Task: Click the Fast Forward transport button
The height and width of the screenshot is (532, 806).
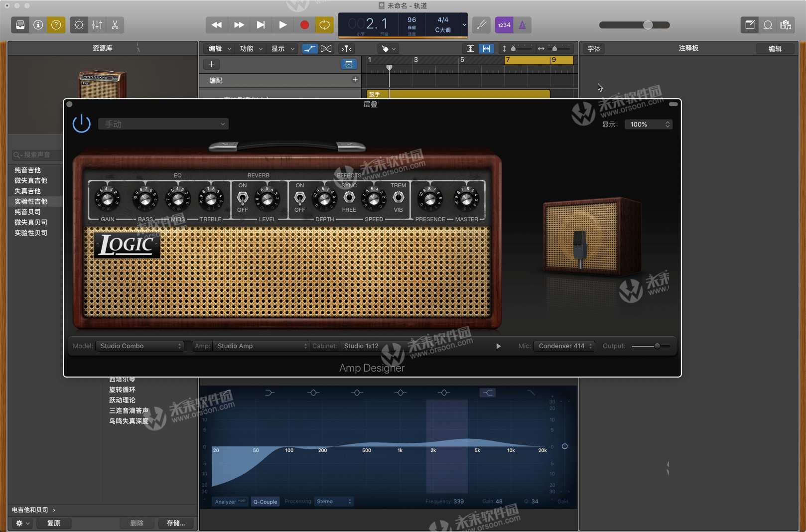Action: click(239, 25)
